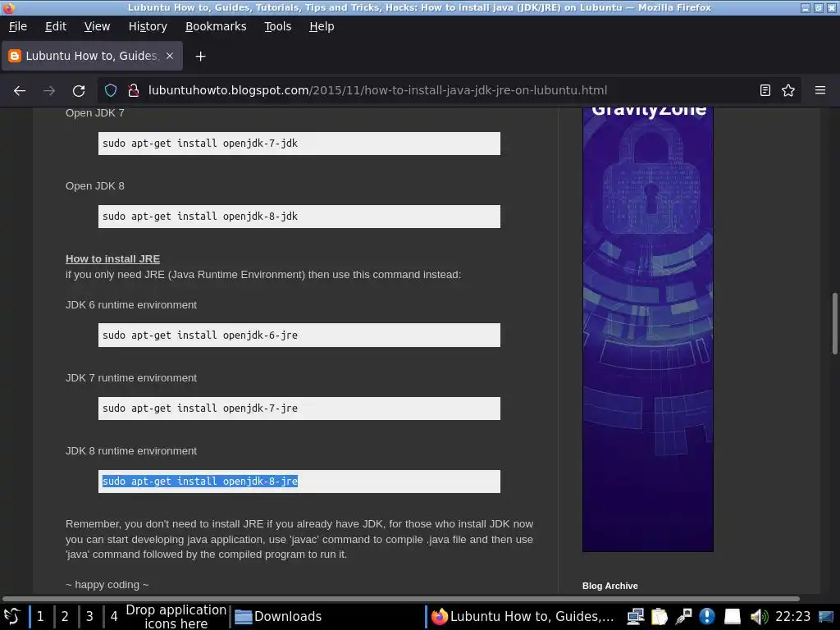This screenshot has height=630, width=840.
Task: Click the JDK 8 runtime environment label
Action: click(131, 451)
